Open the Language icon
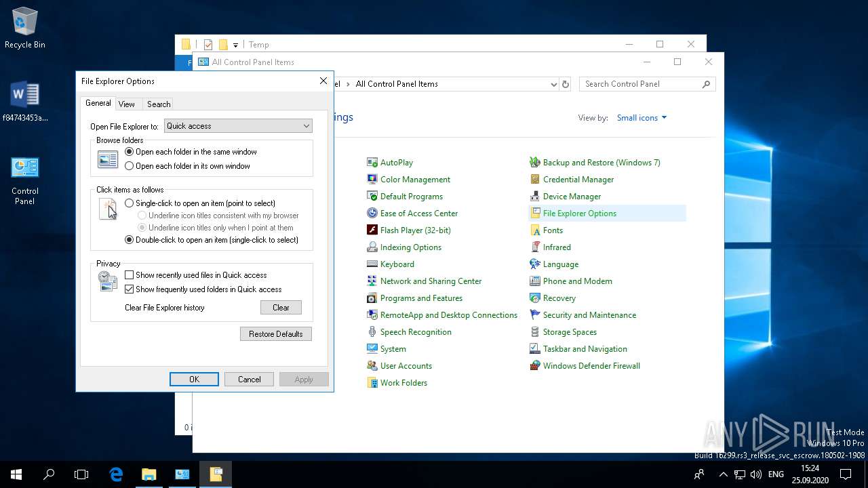 tap(534, 264)
